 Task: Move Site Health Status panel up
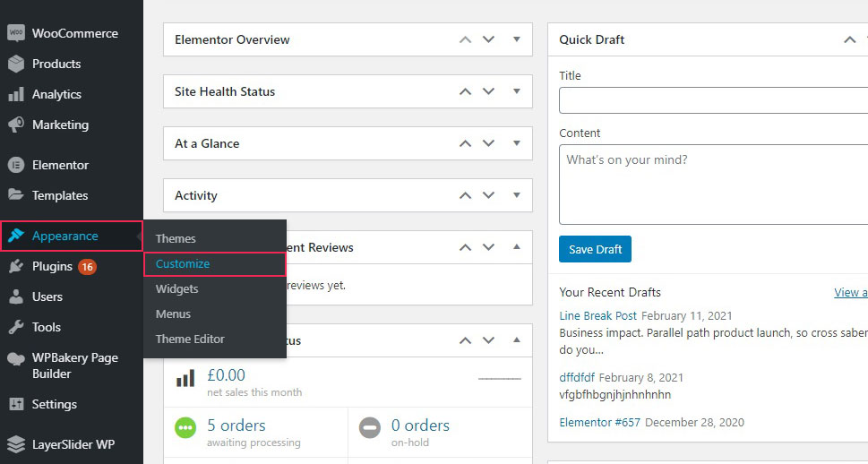click(466, 92)
